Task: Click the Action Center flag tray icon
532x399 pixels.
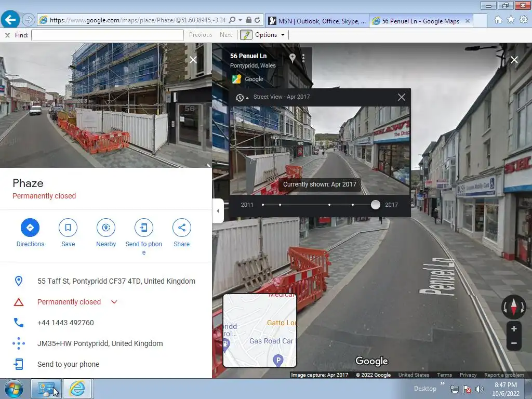Action: click(x=467, y=389)
